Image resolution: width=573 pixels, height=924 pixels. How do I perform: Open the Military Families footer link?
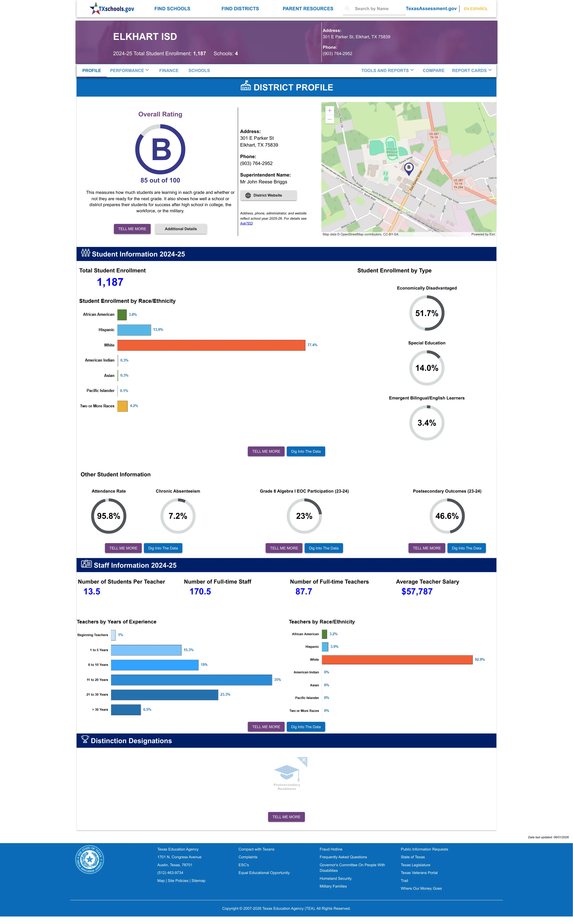pyautogui.click(x=333, y=886)
